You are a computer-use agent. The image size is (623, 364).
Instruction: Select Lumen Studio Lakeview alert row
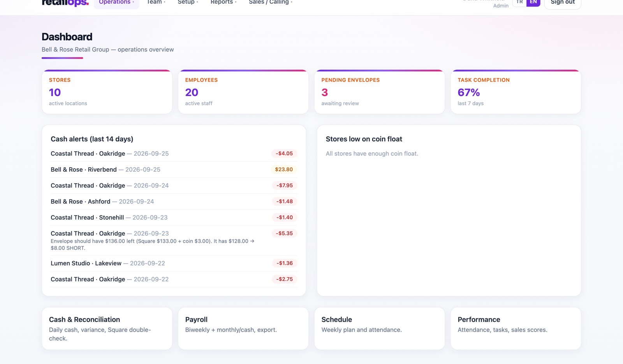[x=174, y=263]
